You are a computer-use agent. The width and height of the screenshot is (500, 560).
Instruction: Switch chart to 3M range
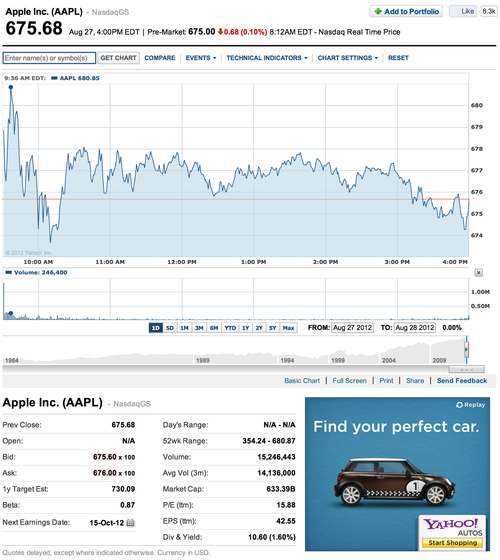[199, 328]
